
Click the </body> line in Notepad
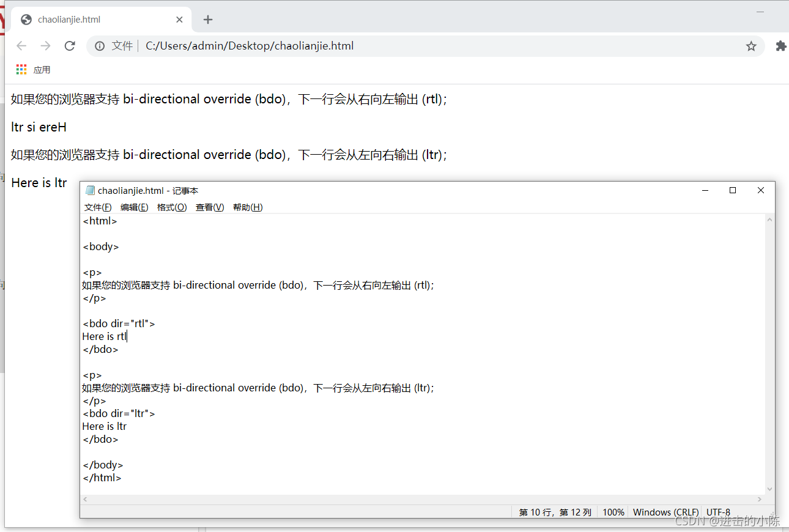(x=103, y=465)
